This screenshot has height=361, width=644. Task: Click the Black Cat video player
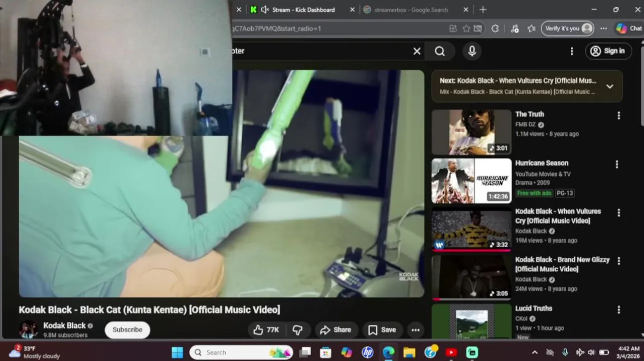221,184
